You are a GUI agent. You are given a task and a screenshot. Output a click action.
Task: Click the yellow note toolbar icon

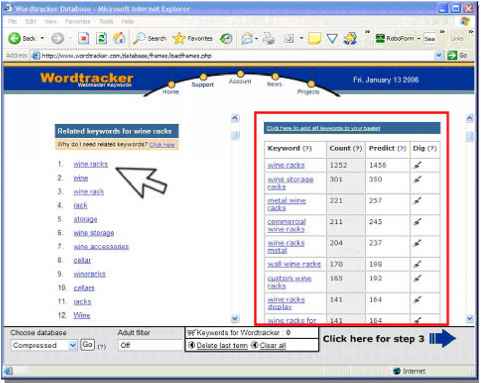[314, 39]
